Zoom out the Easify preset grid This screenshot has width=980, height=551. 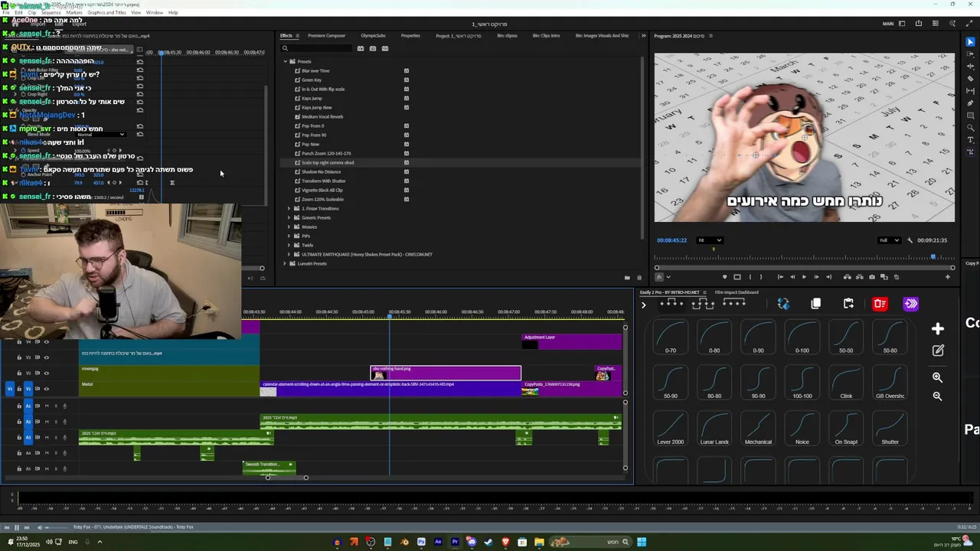937,396
